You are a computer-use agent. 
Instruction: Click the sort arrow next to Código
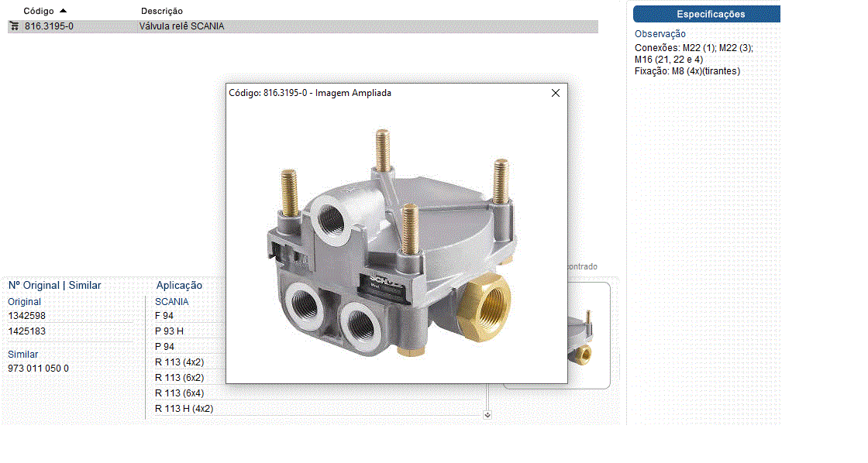[x=63, y=11]
